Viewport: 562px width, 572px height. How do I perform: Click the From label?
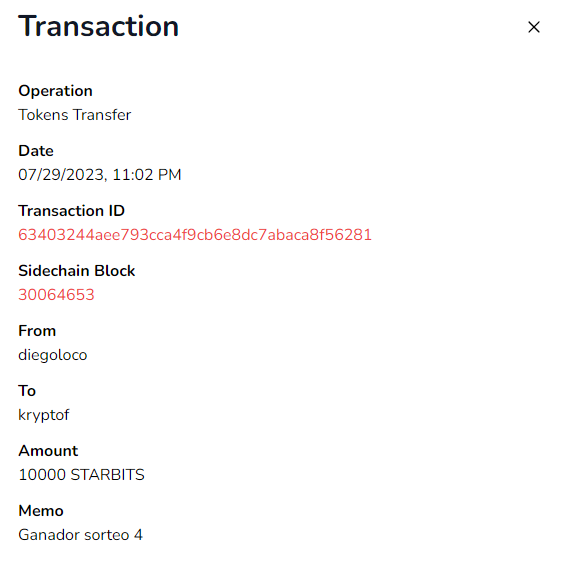(x=37, y=331)
